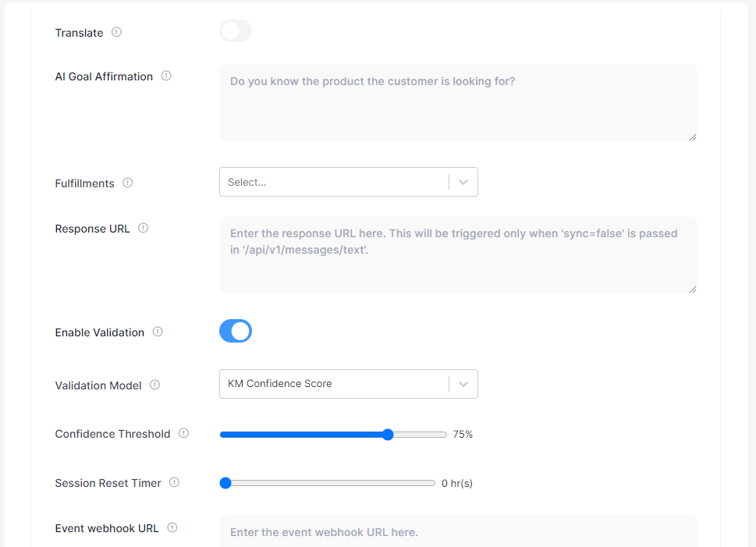The width and height of the screenshot is (756, 547).
Task: Turn on the Translate toggle
Action: pyautogui.click(x=236, y=31)
